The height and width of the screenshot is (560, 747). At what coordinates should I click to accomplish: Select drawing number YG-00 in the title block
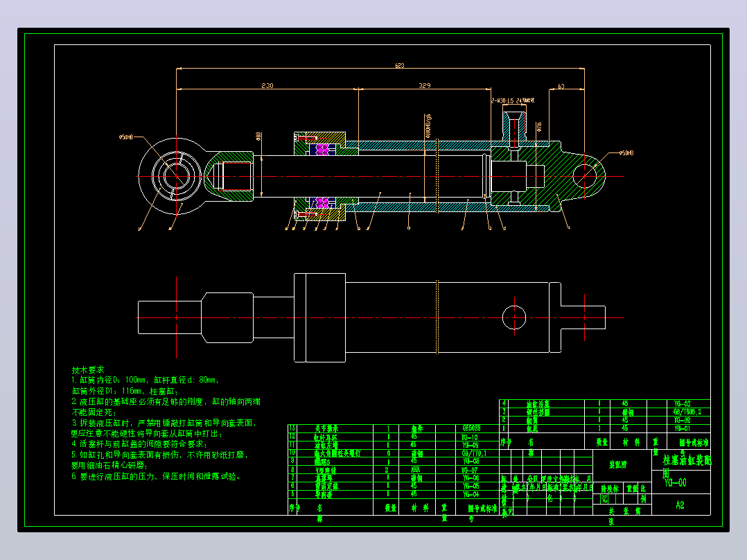point(675,482)
